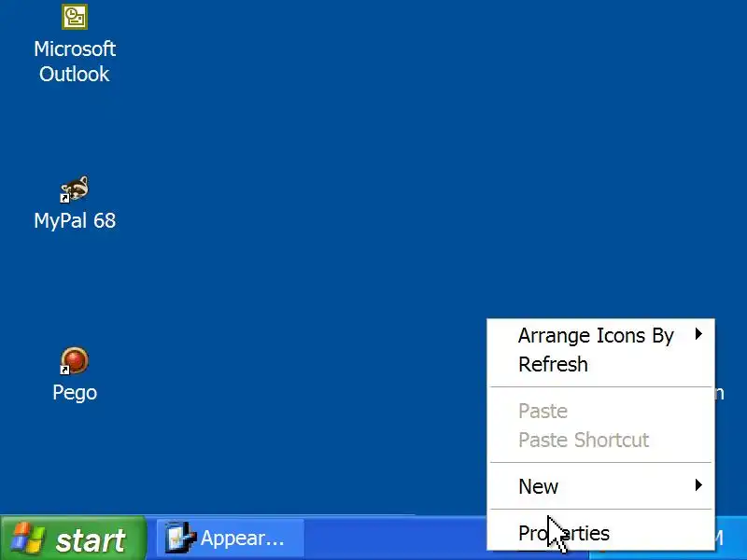Select the Pego red ball shortcut icon
Screen dimensions: 747x560
(75, 360)
